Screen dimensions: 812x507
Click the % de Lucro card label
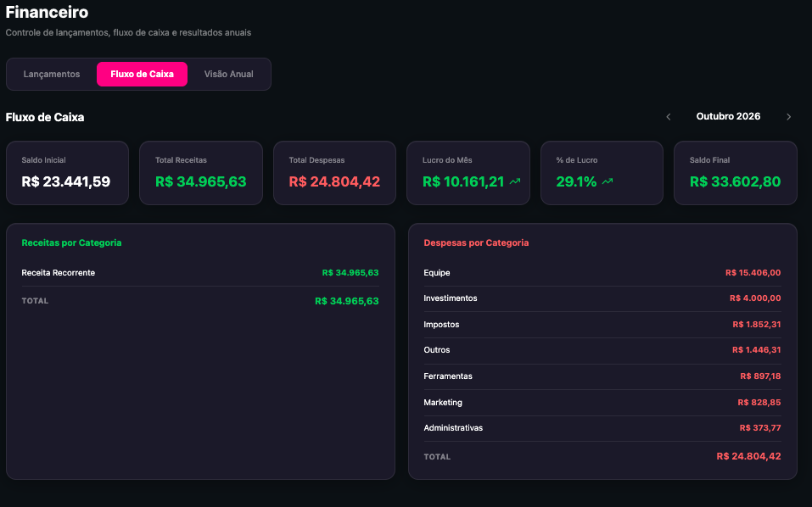coord(577,160)
